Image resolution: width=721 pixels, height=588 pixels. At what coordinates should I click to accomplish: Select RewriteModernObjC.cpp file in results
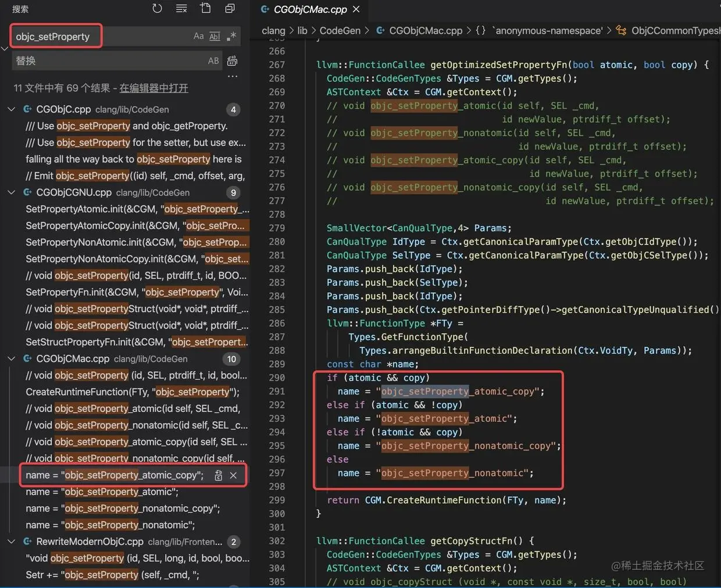click(x=90, y=542)
